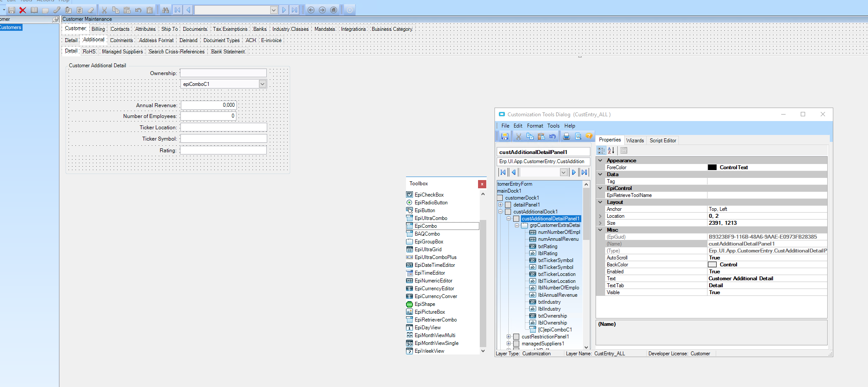Click the red X delete icon in main toolbar
This screenshot has width=868, height=387.
(23, 10)
